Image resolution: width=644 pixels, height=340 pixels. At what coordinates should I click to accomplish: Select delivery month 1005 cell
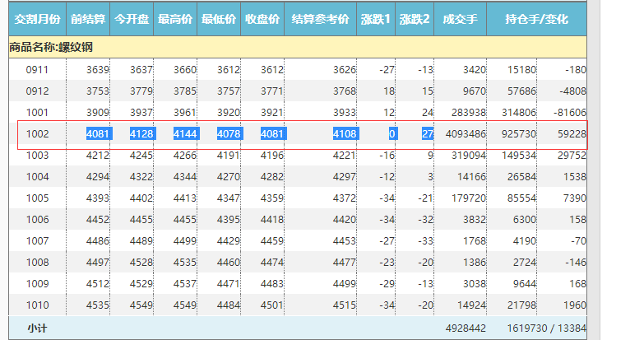37,198
